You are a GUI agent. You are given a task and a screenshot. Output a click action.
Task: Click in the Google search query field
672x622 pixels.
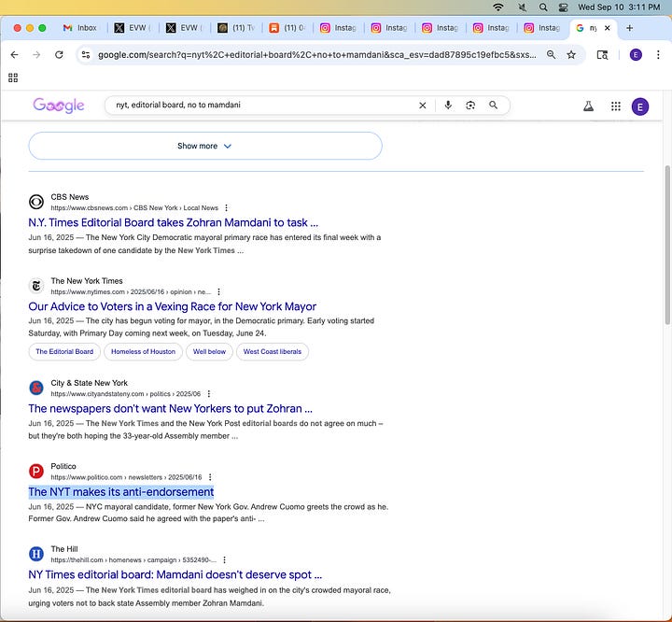(261, 106)
